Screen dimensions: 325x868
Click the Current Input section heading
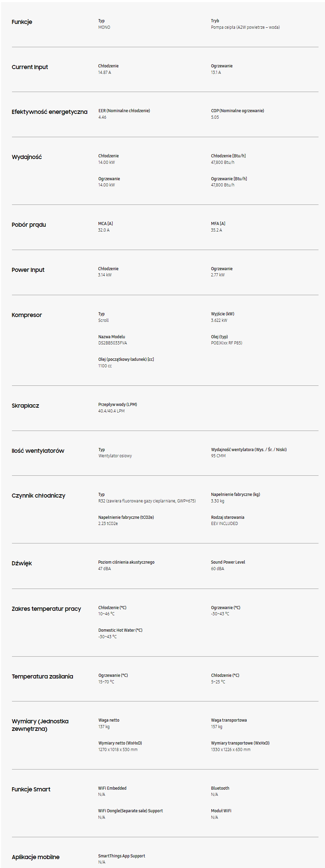tap(30, 67)
